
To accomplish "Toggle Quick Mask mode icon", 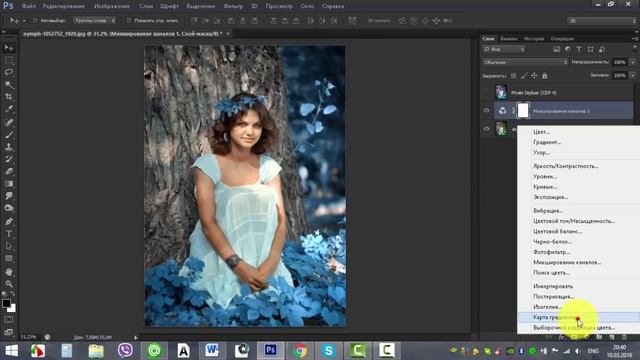I will click(x=9, y=320).
